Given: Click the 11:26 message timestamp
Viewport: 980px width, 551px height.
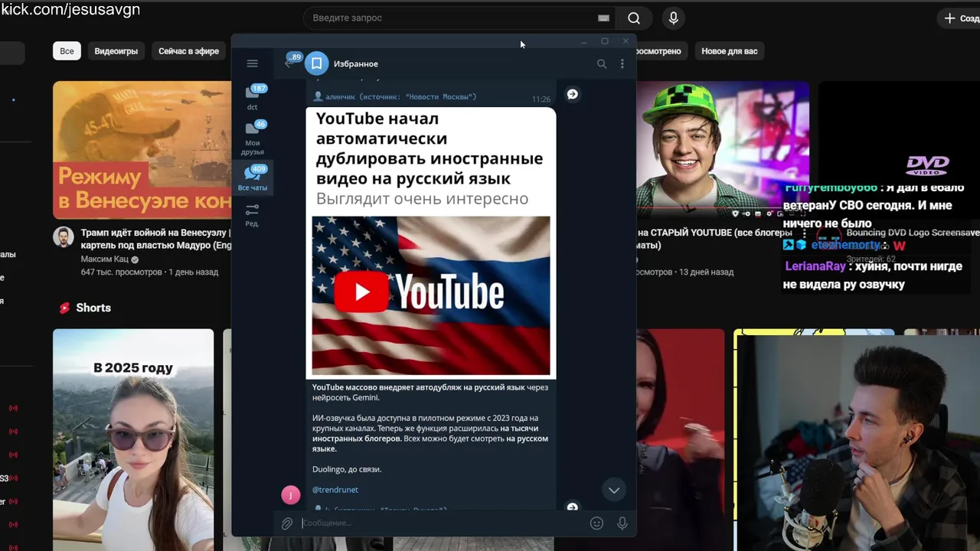Looking at the screenshot, I should 541,99.
